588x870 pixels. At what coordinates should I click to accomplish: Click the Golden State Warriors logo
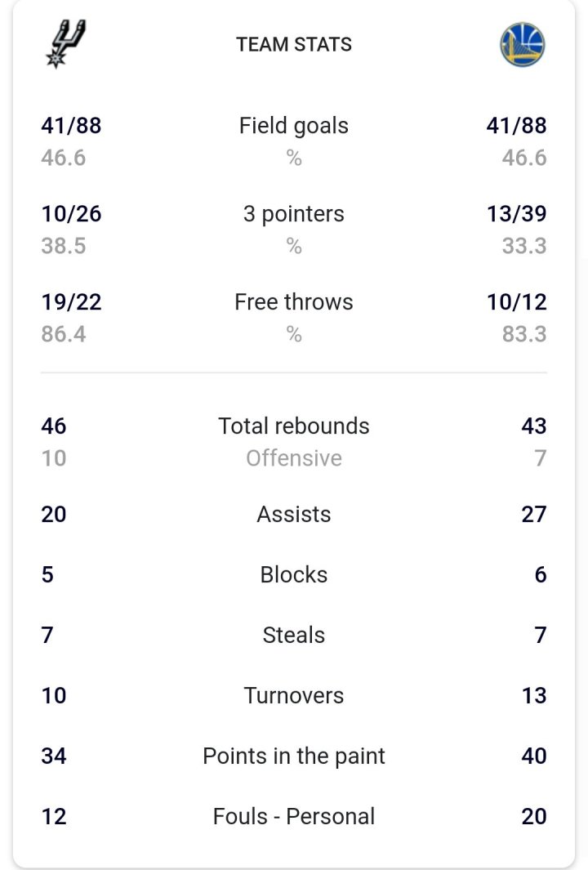click(522, 44)
